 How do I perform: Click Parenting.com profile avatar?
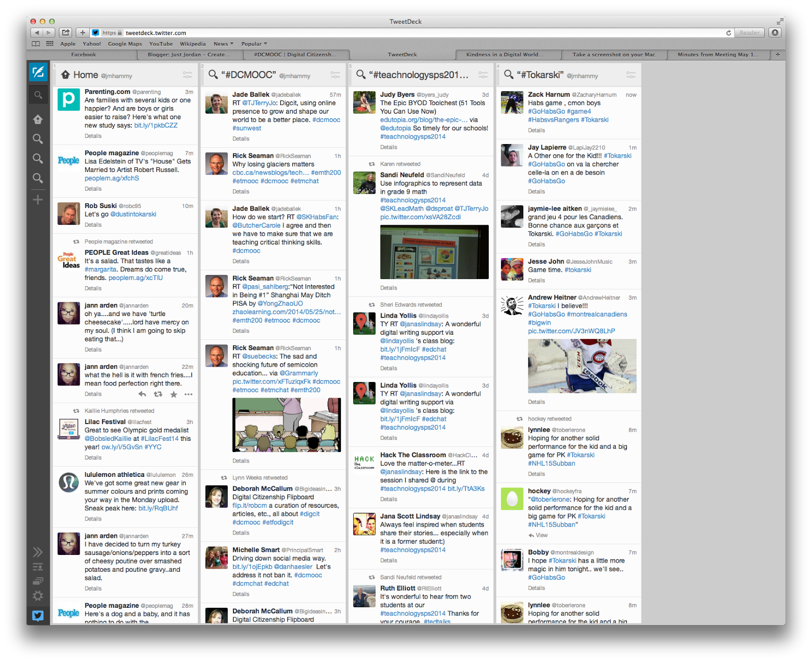point(69,99)
